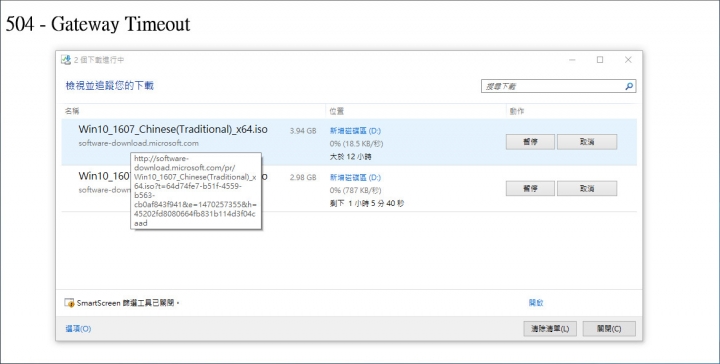This screenshot has width=720, height=364.
Task: Close the downloads window with X
Action: [x=628, y=60]
